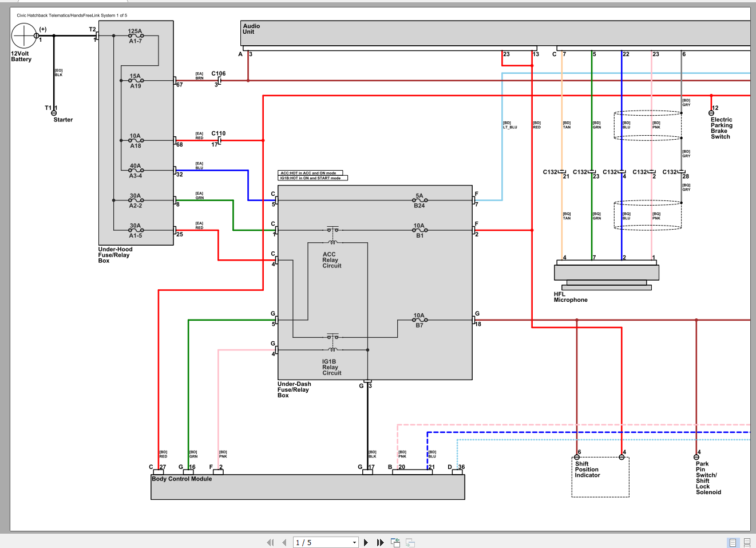756x548 pixels.
Task: Open the page number dropdown arrow
Action: (354, 542)
